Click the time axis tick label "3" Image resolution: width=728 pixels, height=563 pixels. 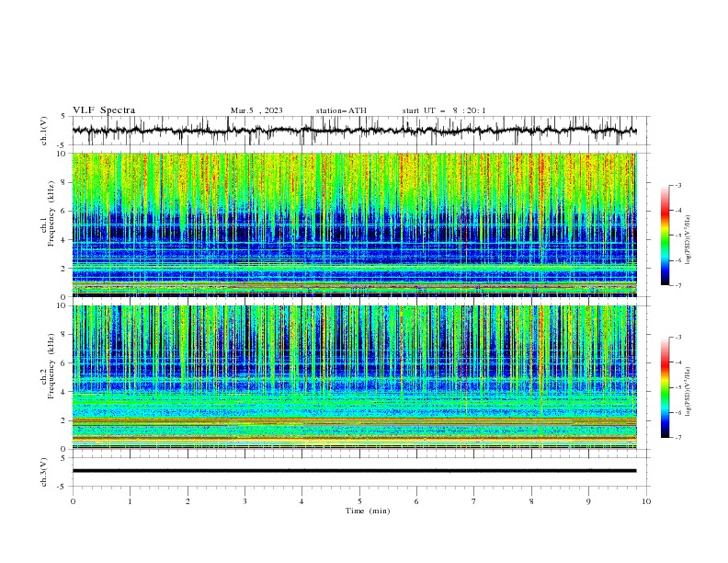(x=245, y=501)
